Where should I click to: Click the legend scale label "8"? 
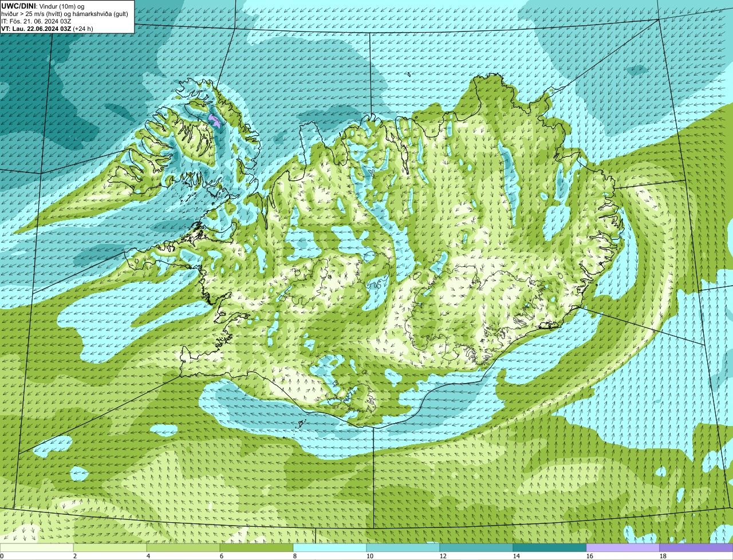click(295, 556)
